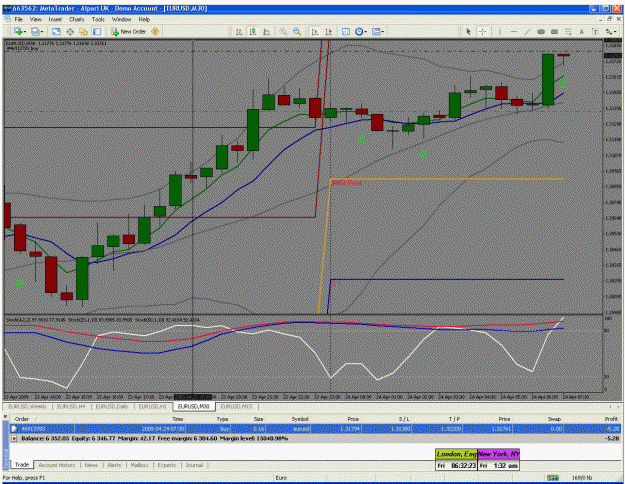Click the New Chart icon
Image resolution: width=625 pixels, height=484 pixels.
[18, 31]
